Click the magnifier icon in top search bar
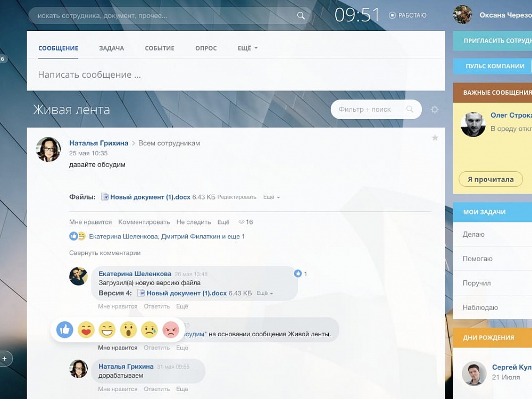This screenshot has width=532, height=399. (x=301, y=15)
